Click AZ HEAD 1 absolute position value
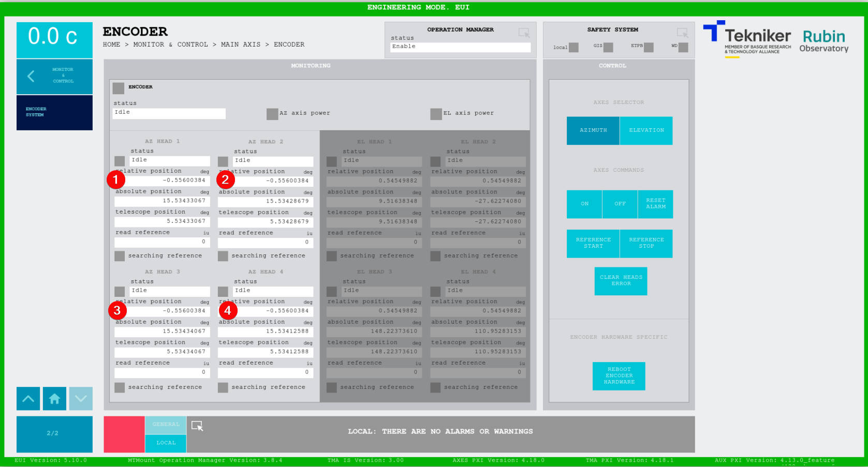Screen dimensions: 868x467 pyautogui.click(x=162, y=201)
